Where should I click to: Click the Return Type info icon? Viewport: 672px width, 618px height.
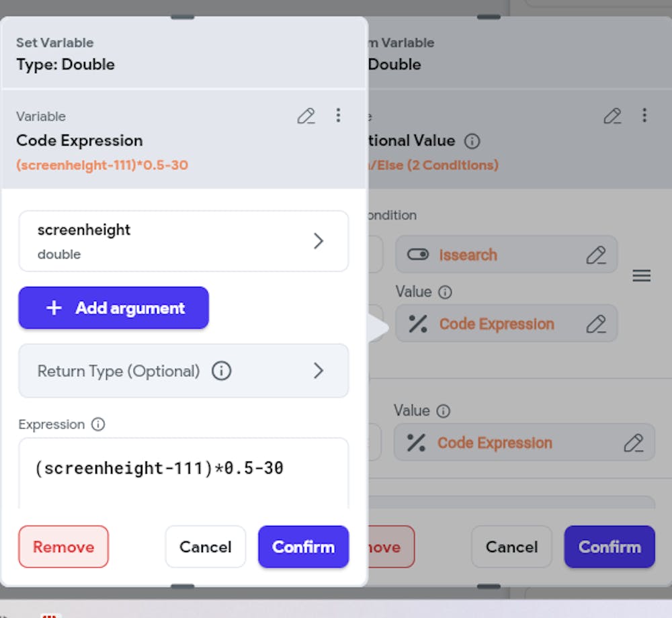pos(221,371)
